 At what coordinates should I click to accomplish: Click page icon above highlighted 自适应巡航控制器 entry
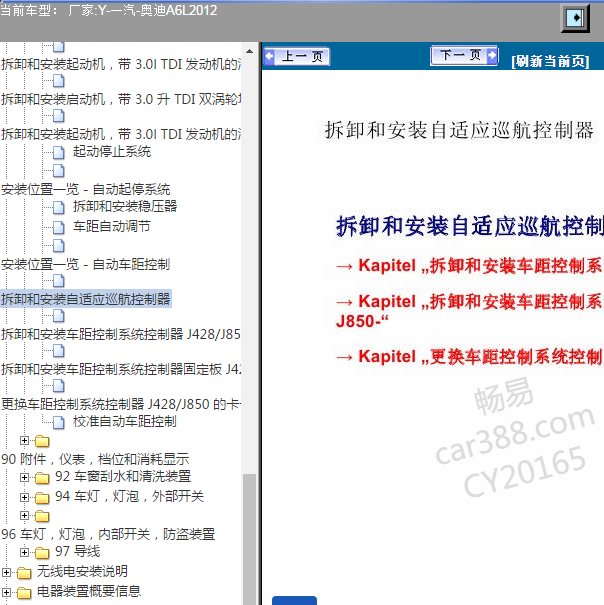59,281
